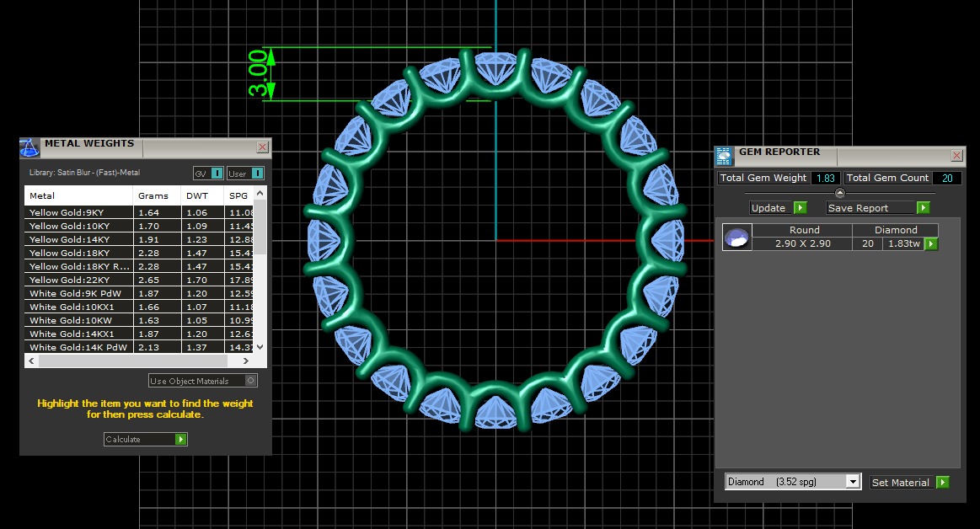980x529 pixels.
Task: Open the Diamond material dropdown
Action: [853, 482]
